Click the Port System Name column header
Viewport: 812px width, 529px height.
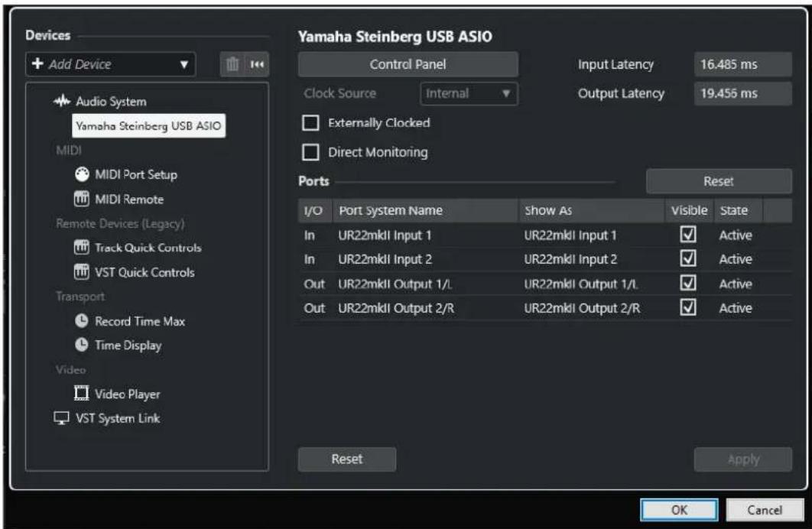click(x=425, y=210)
